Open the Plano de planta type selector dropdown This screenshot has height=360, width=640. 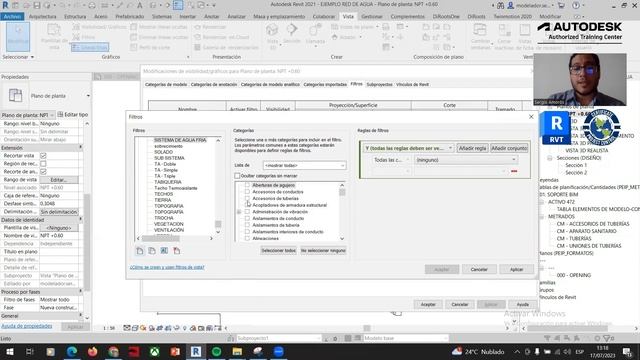tap(89, 96)
